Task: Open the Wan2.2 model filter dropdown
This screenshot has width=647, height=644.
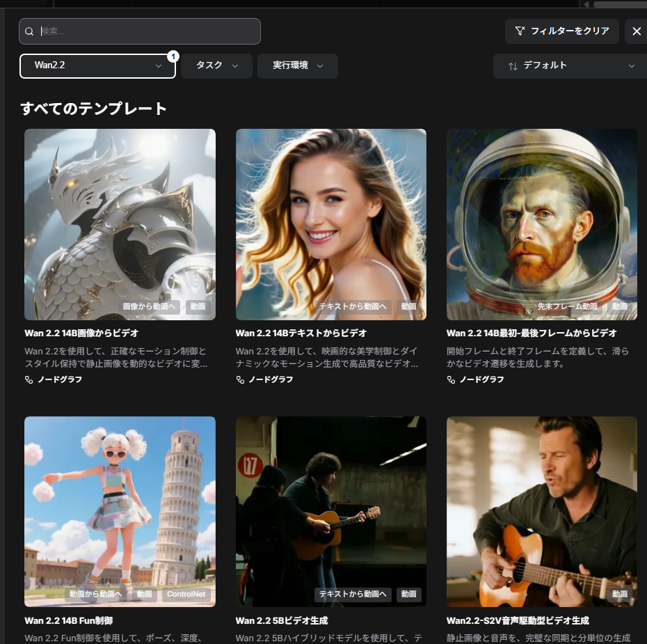Action: click(98, 65)
